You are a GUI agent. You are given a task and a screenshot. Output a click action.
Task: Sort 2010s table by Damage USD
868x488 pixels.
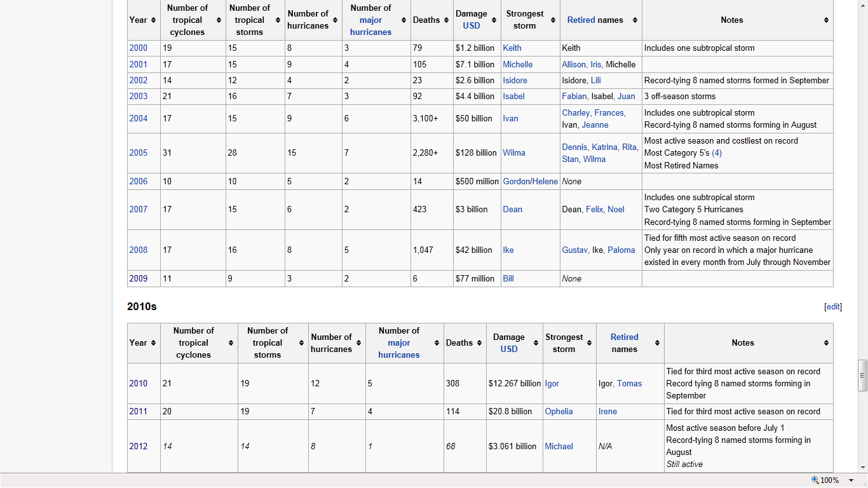(536, 343)
